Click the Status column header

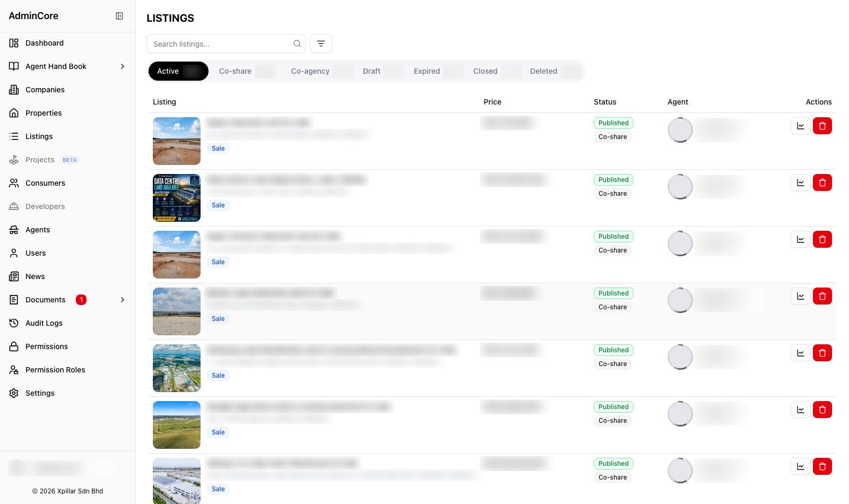coord(605,102)
